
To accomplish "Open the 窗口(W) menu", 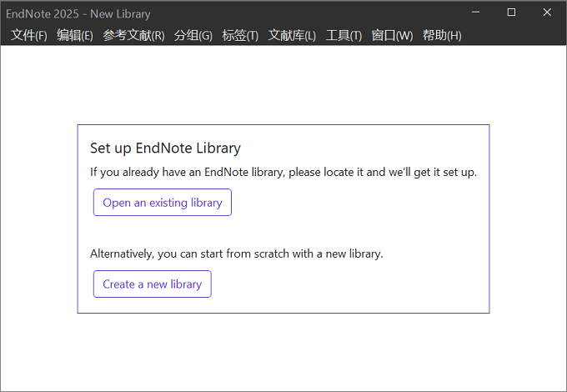I will tap(392, 35).
